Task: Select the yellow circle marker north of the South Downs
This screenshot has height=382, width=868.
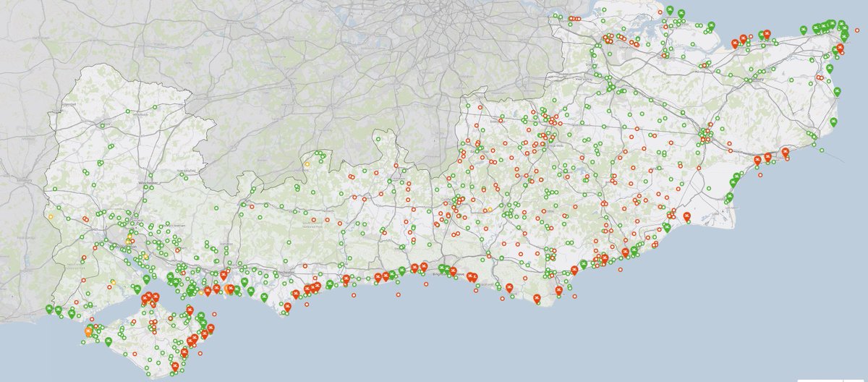Action: point(306,164)
